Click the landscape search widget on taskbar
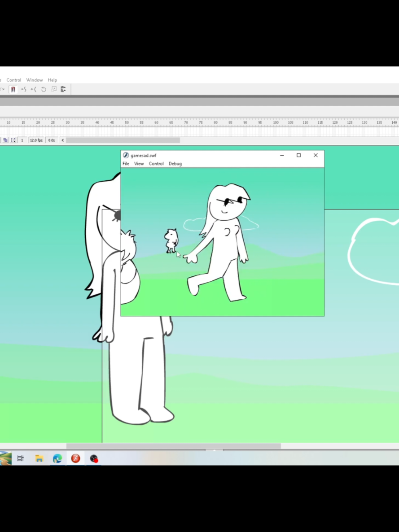This screenshot has height=532, width=399. pos(5,459)
